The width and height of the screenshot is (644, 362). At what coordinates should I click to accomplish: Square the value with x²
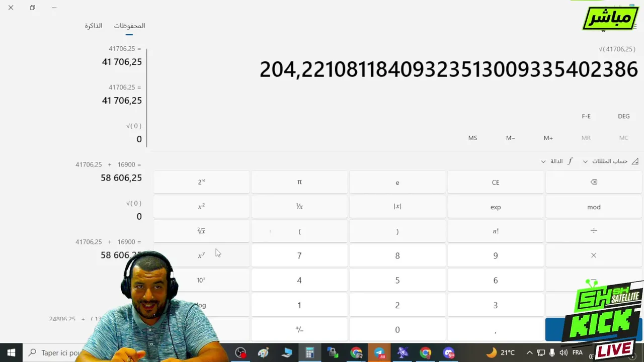click(x=201, y=207)
